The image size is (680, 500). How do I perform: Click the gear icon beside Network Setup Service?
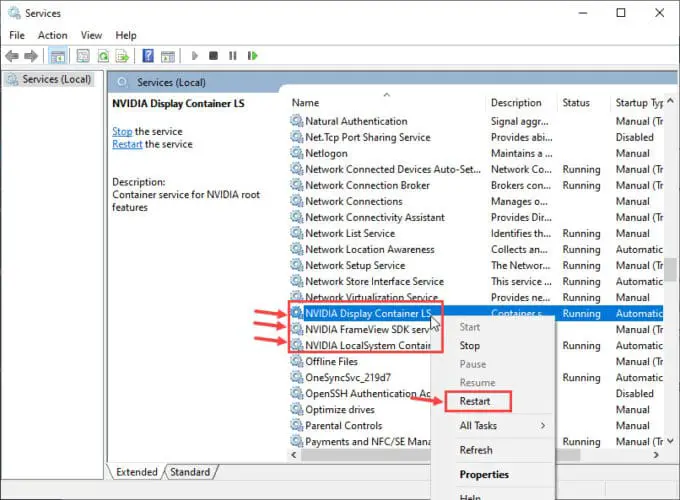297,265
